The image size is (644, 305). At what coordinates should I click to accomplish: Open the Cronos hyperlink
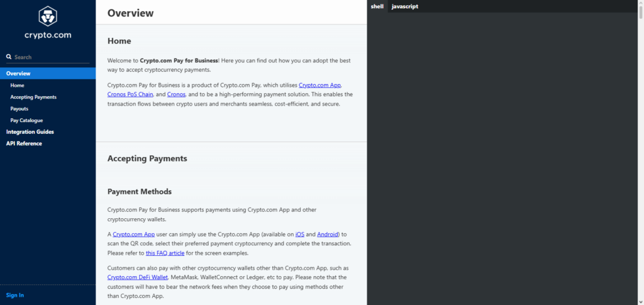177,94
